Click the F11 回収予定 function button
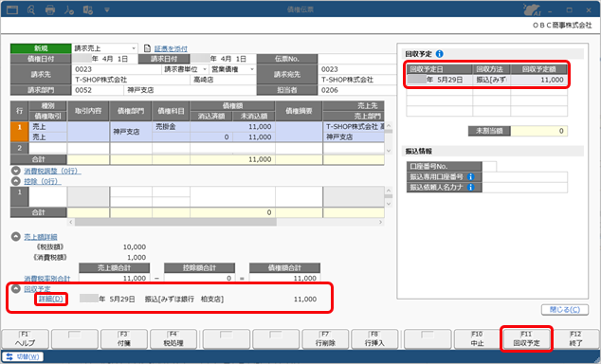This screenshot has height=364, width=601. pyautogui.click(x=527, y=339)
